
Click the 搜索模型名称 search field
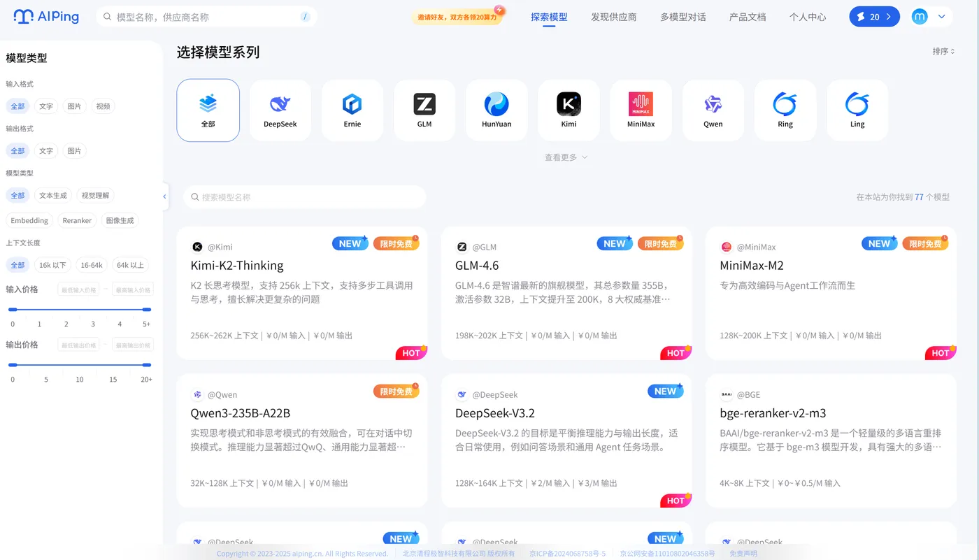pos(304,197)
